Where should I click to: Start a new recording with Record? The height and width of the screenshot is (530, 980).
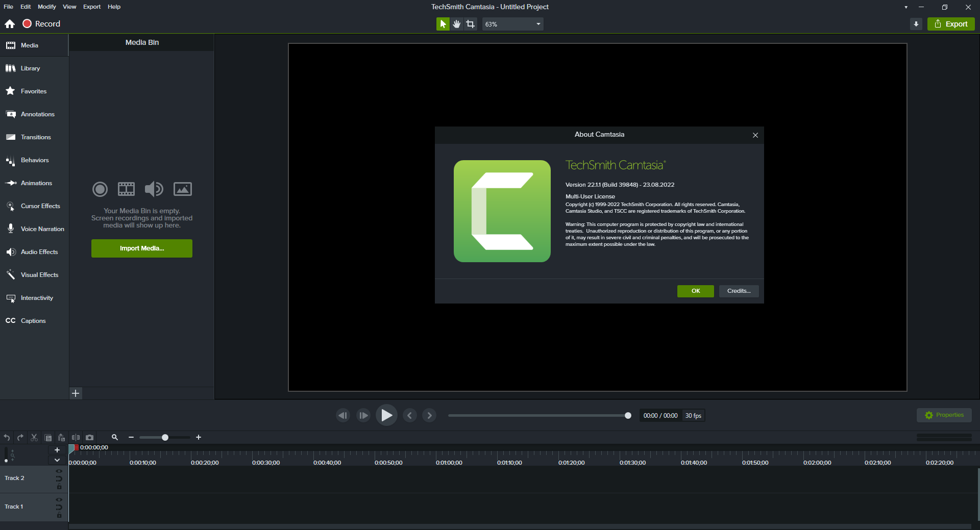tap(41, 24)
